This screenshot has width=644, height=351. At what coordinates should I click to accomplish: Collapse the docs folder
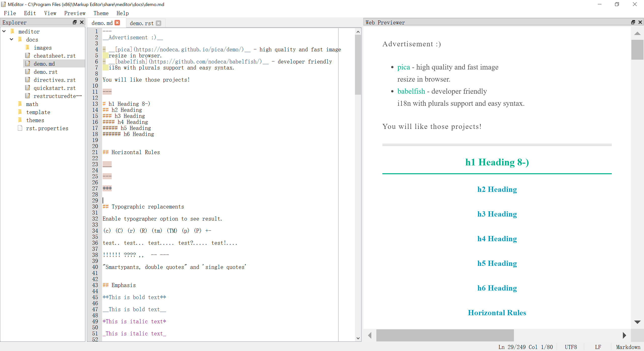coord(12,40)
